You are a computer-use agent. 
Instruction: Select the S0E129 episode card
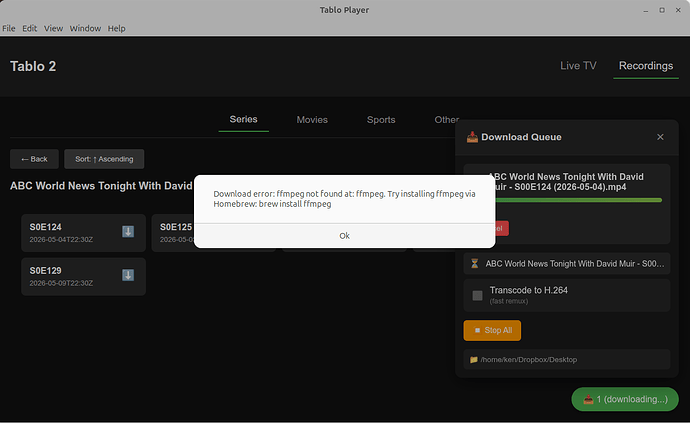point(83,276)
